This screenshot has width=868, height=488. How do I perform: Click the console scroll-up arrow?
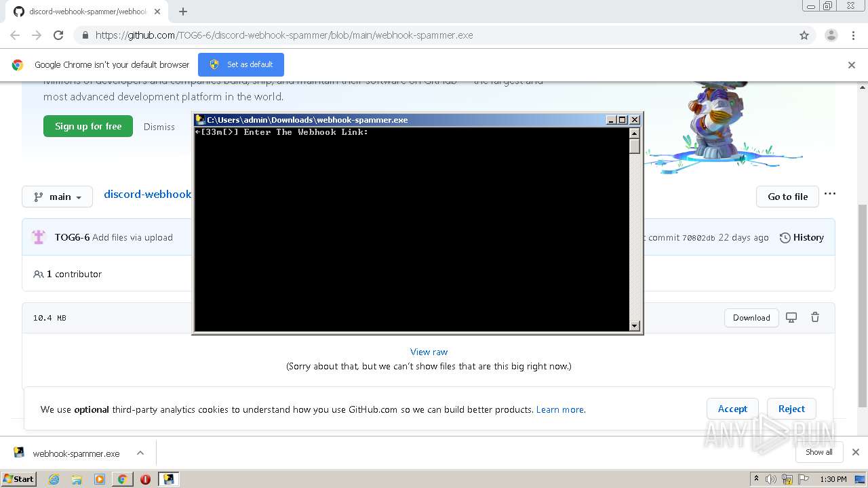tap(635, 133)
